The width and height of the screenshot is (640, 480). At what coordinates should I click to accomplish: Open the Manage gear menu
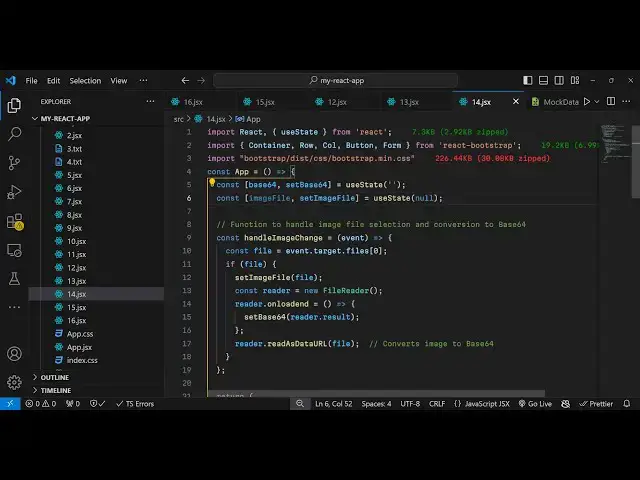14,382
